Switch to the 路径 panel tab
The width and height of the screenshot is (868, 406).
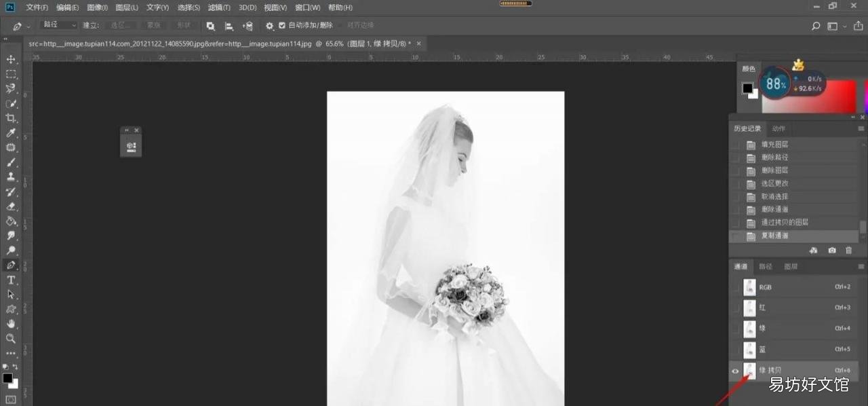(765, 267)
